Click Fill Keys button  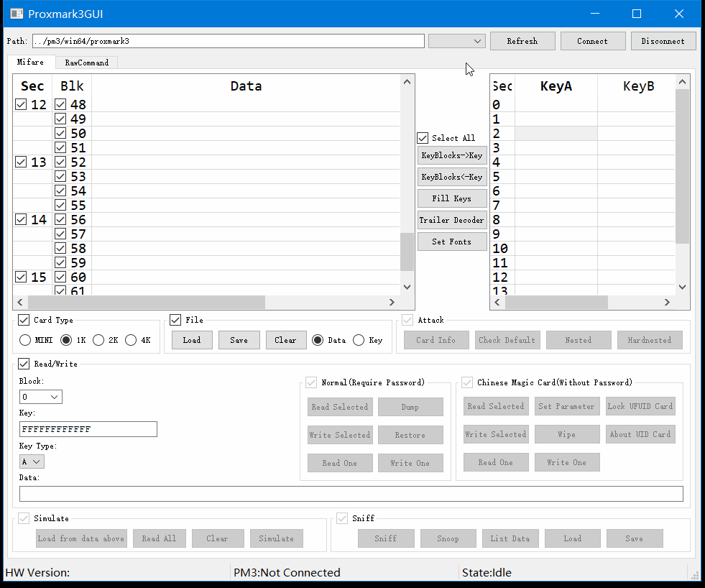coord(452,198)
